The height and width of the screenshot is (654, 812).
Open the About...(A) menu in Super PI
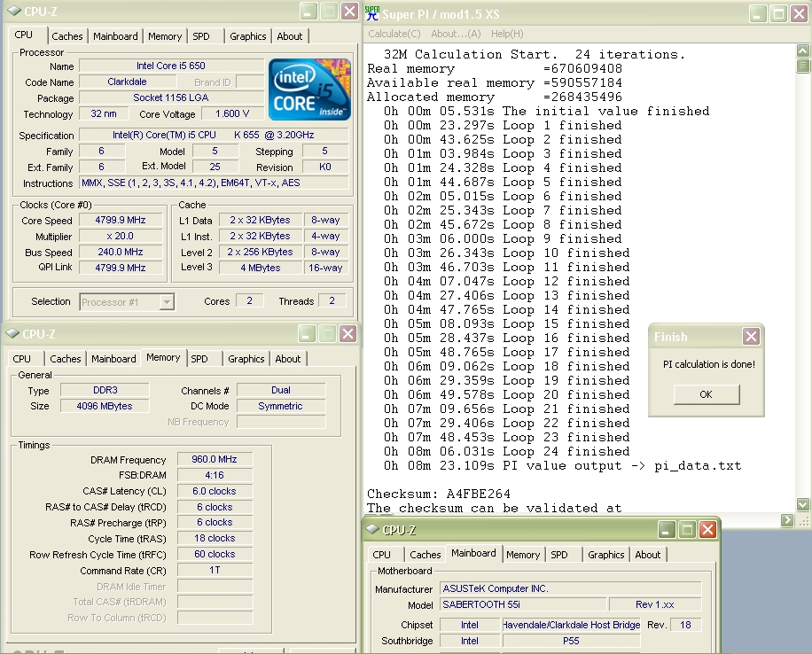(456, 34)
